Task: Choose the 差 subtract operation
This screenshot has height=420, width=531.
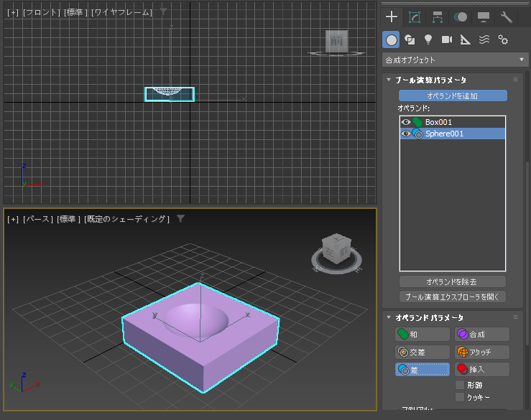Action: 423,370
